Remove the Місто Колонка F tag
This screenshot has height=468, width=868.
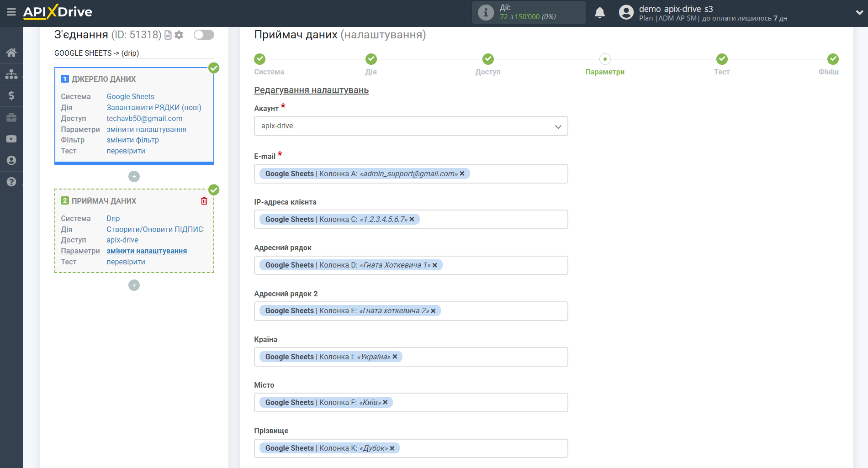point(385,402)
